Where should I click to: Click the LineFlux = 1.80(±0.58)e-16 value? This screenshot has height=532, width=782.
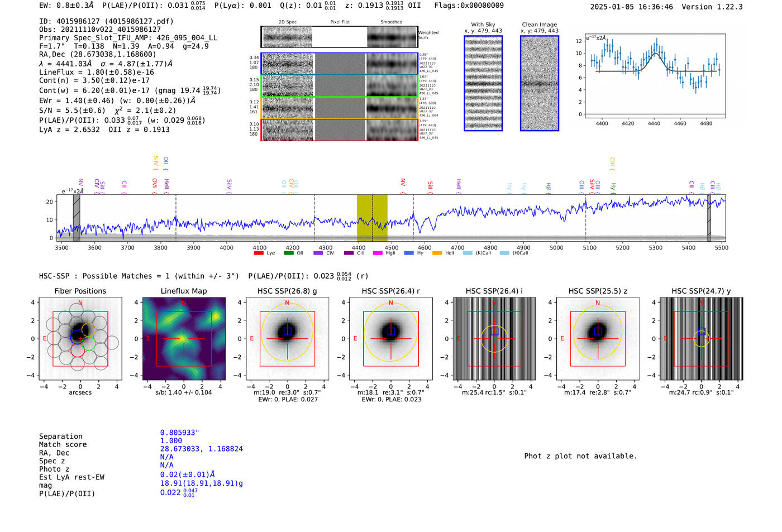click(x=97, y=72)
